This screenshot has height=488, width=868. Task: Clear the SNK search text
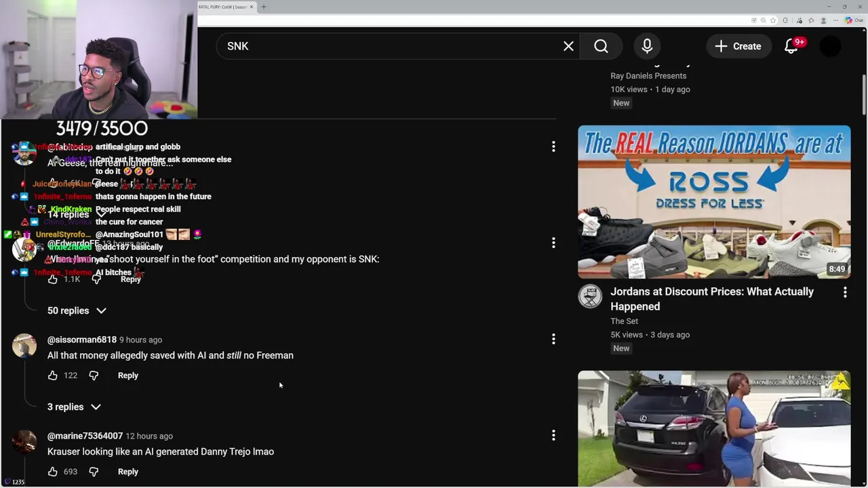click(568, 46)
